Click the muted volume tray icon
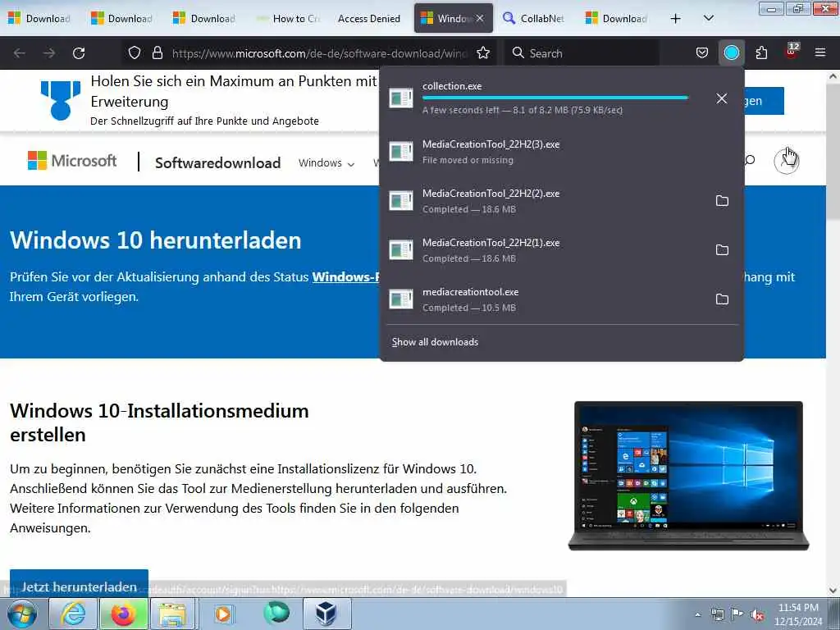This screenshot has height=630, width=840. point(758,615)
